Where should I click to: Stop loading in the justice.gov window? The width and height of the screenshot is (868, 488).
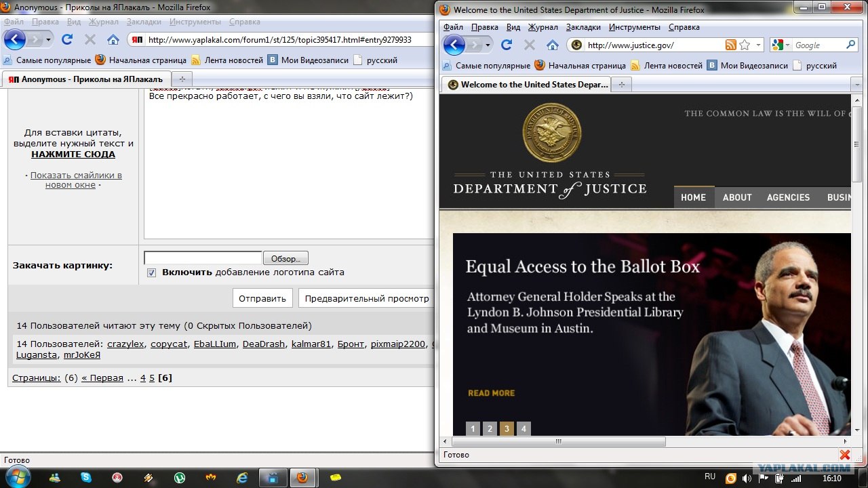[530, 45]
